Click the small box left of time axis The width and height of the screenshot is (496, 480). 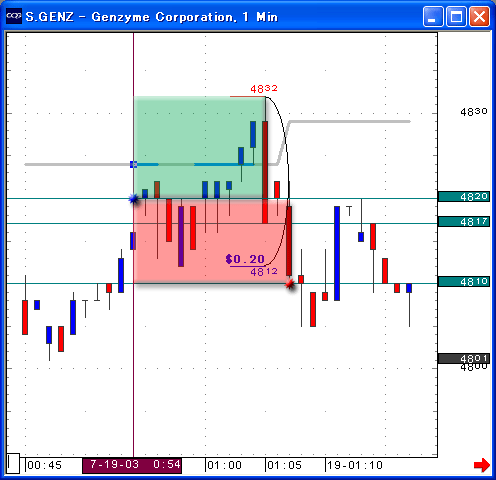(13, 463)
